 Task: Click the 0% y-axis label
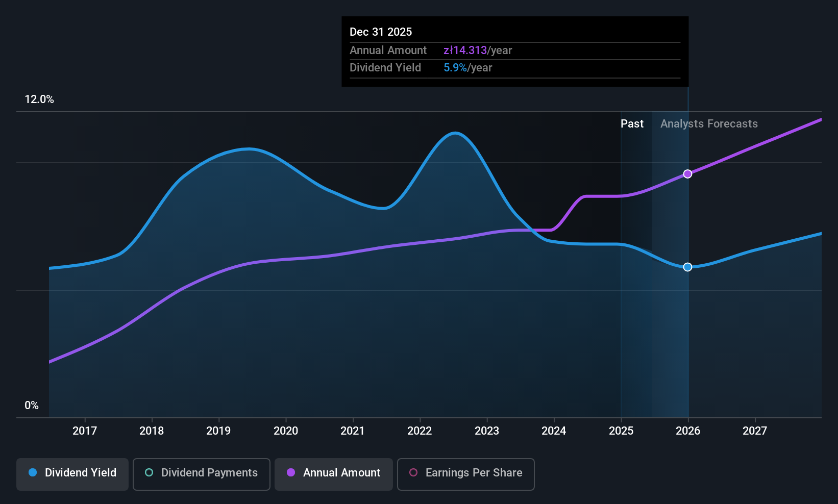tap(32, 405)
